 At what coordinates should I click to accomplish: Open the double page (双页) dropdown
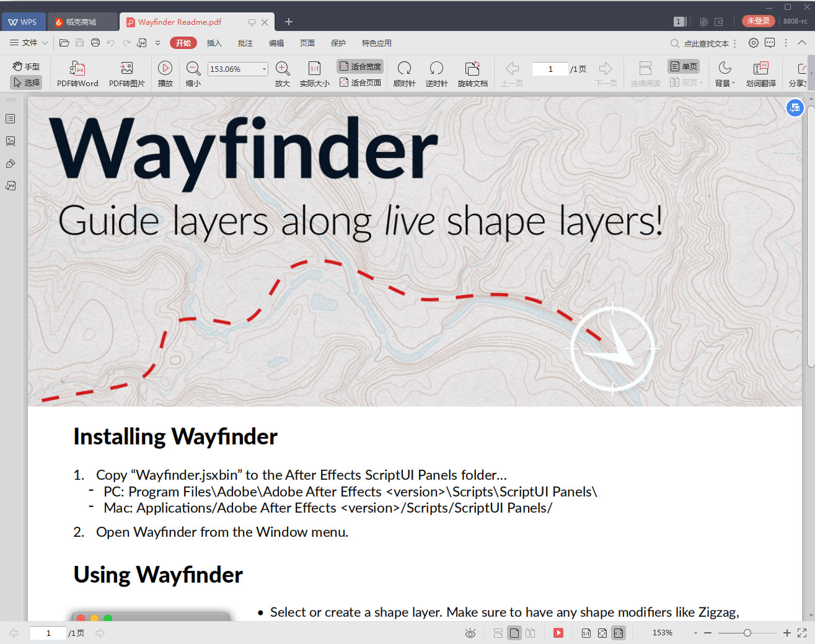coord(701,82)
